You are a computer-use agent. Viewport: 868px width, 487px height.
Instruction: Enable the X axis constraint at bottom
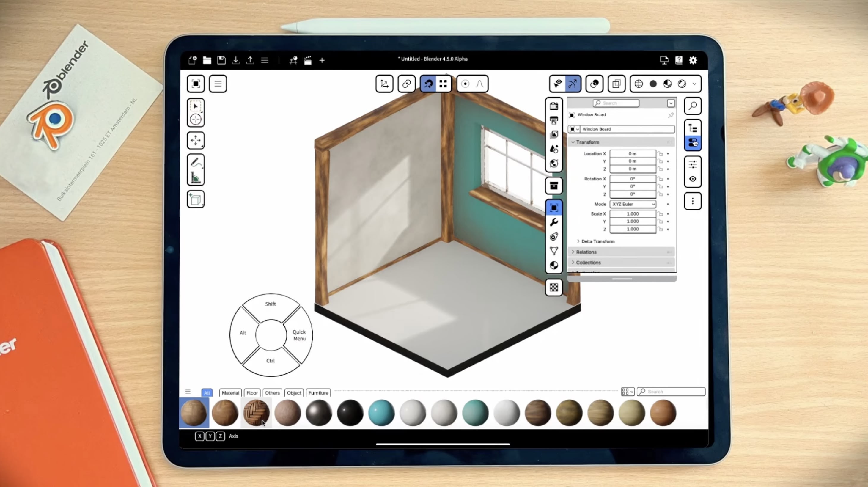coord(199,436)
